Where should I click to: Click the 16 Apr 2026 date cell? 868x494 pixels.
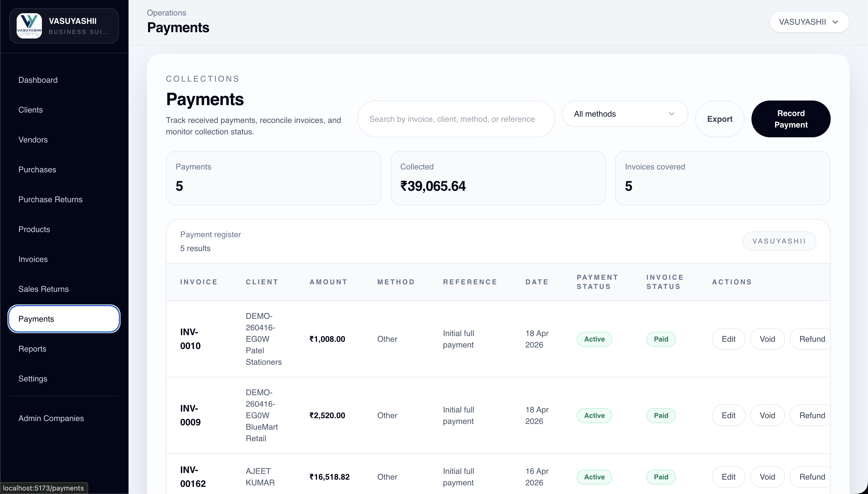coord(537,477)
